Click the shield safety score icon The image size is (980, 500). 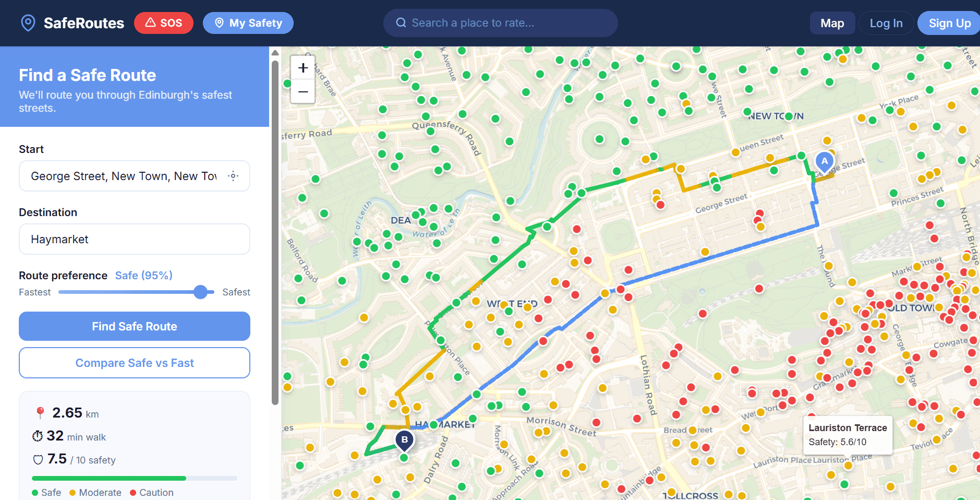click(x=38, y=459)
